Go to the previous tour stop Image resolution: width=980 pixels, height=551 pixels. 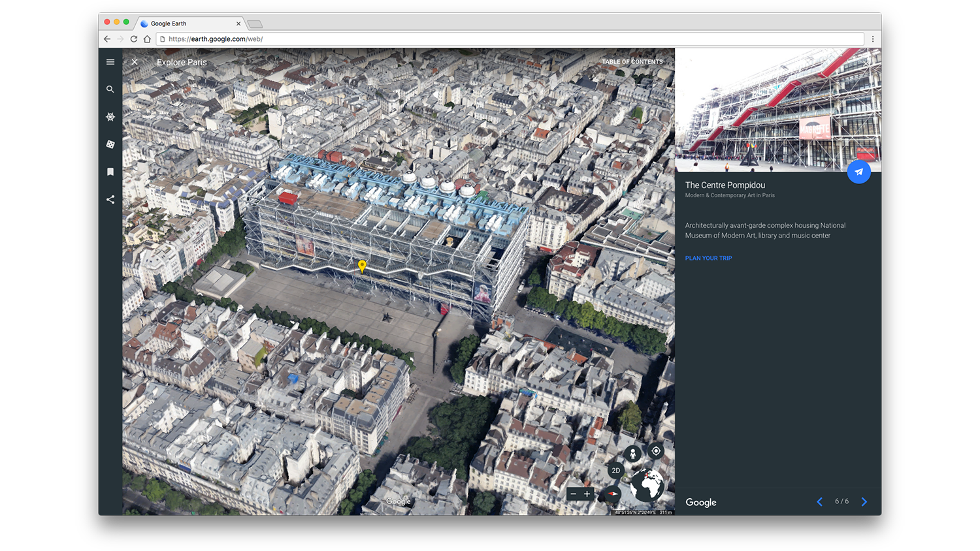coord(819,501)
